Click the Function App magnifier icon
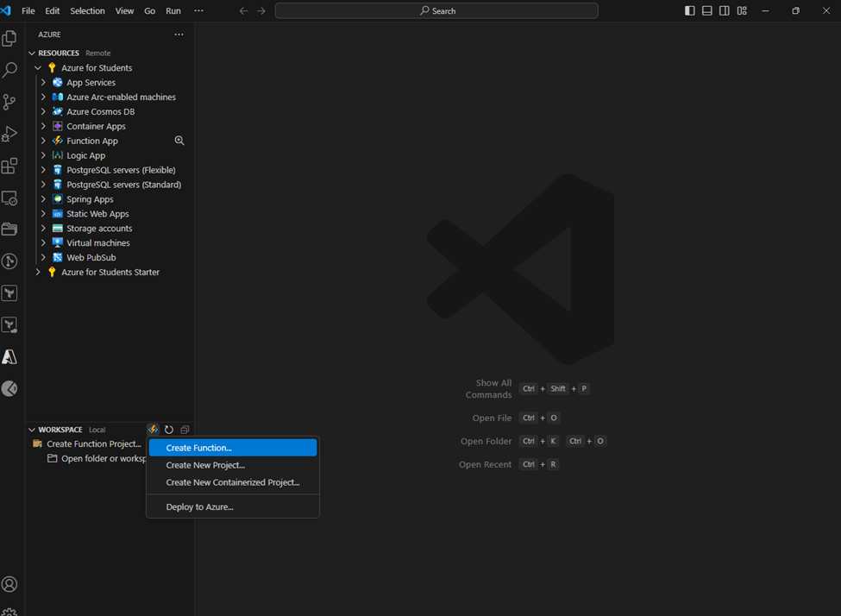Screen dimensions: 841x616 tap(179, 141)
